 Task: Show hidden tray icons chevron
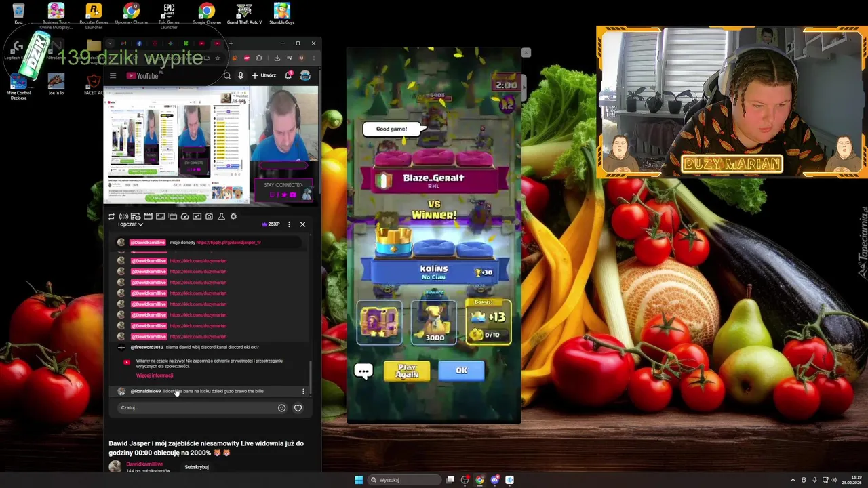coord(793,480)
